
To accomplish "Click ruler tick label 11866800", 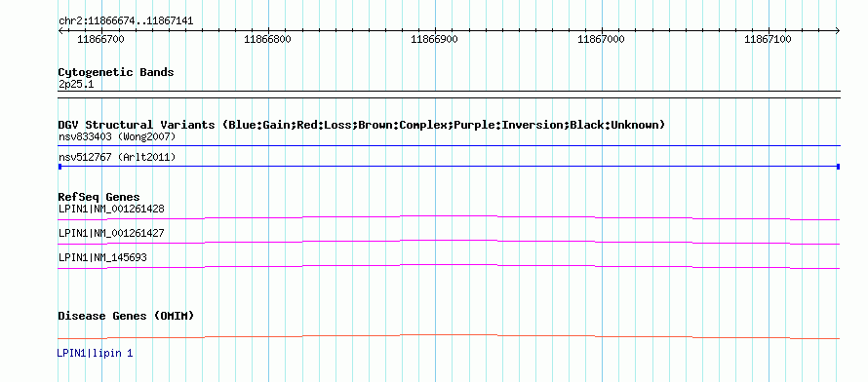I will 267,39.
